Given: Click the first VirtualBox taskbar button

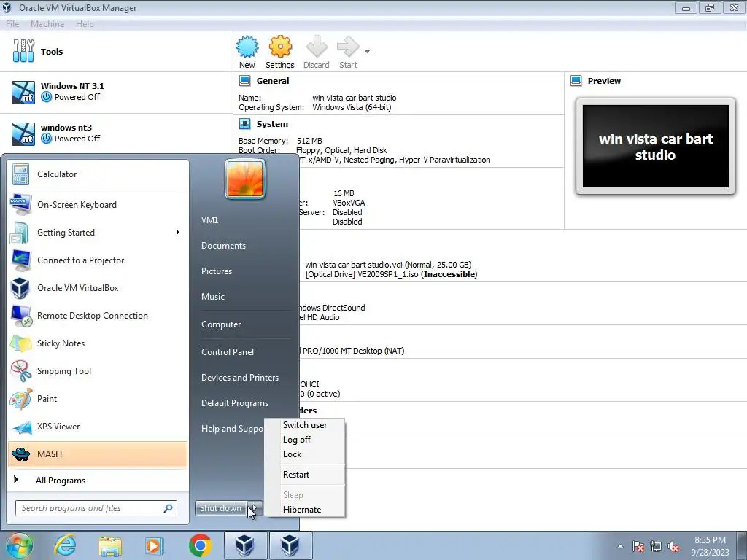Looking at the screenshot, I should (245, 545).
